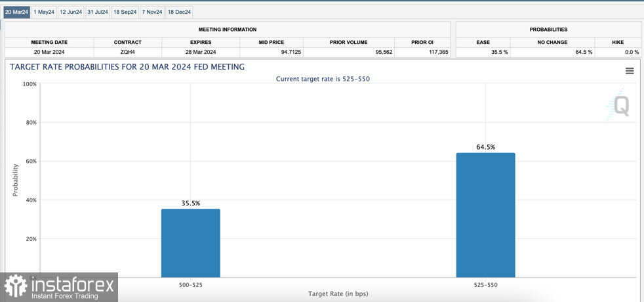Screen dimensions: 644x302
Task: Click the MID PRICE column header
Action: click(272, 42)
